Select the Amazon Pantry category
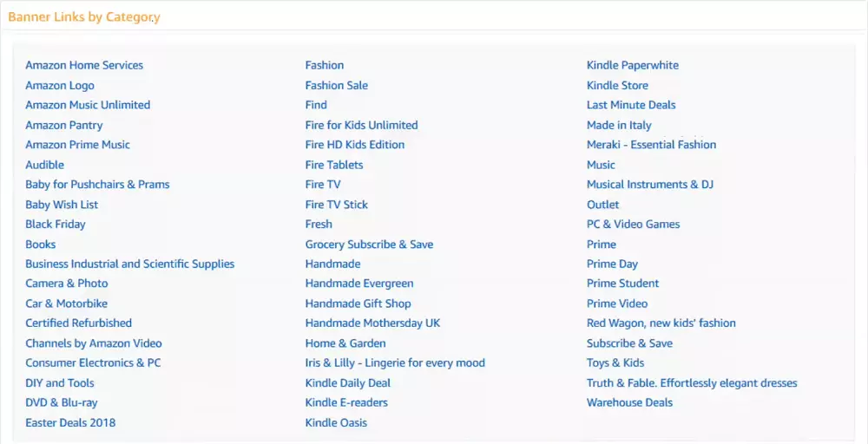 [63, 125]
